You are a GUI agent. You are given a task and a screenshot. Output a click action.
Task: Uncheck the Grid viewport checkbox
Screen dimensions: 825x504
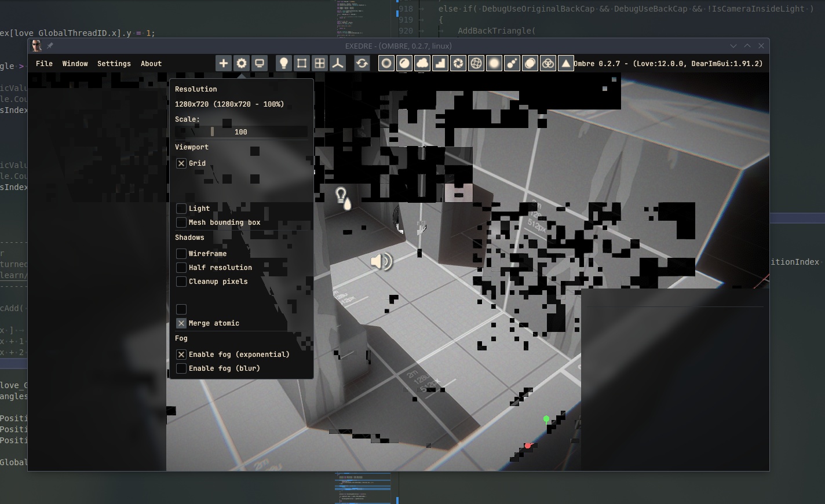coord(181,163)
